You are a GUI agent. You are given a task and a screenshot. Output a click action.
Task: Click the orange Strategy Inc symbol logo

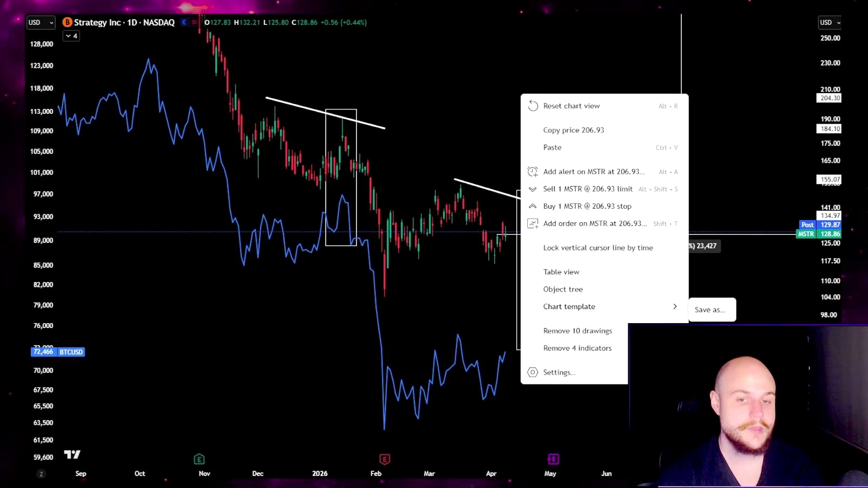[x=67, y=22]
